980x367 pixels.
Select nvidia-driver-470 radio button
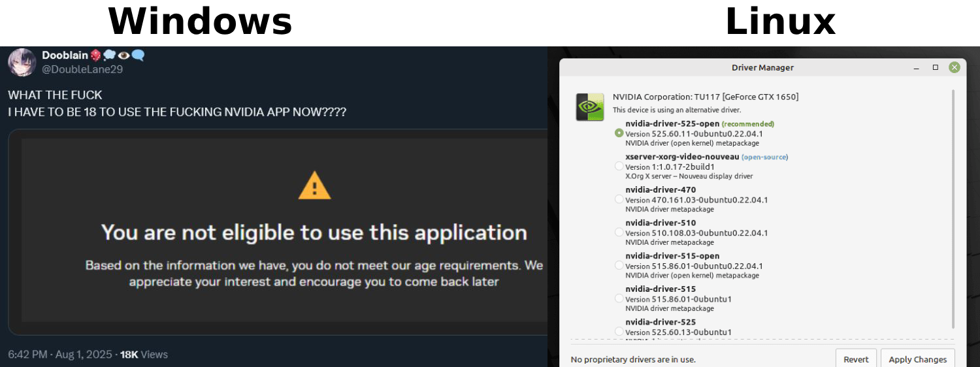(619, 199)
